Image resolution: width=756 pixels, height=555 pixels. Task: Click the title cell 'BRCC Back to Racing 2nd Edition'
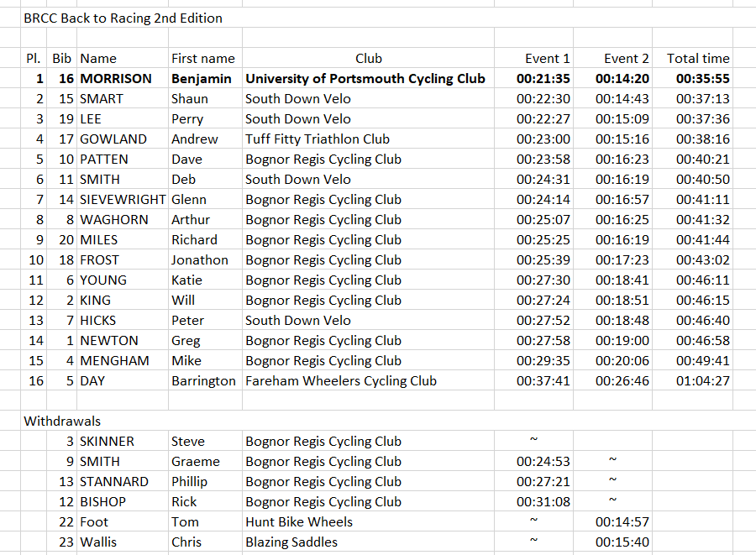[123, 18]
